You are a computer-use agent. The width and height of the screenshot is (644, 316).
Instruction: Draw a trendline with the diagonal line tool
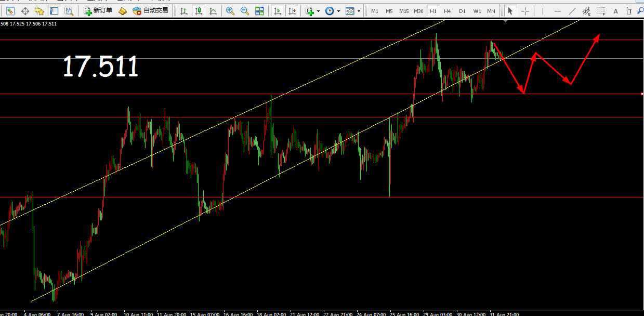pos(572,11)
